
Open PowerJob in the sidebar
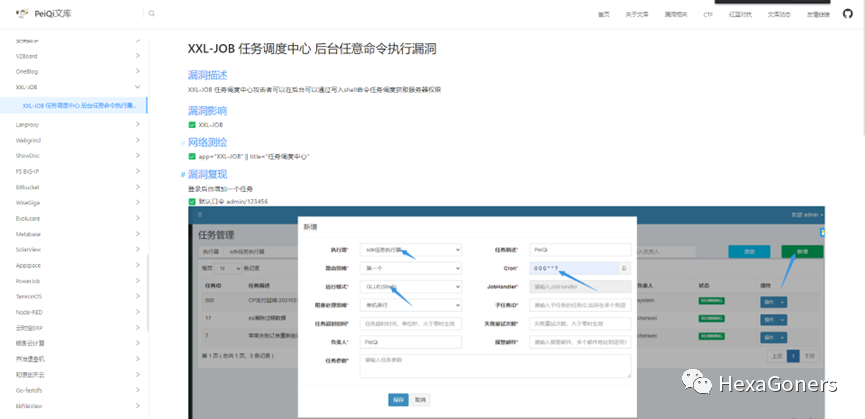28,281
